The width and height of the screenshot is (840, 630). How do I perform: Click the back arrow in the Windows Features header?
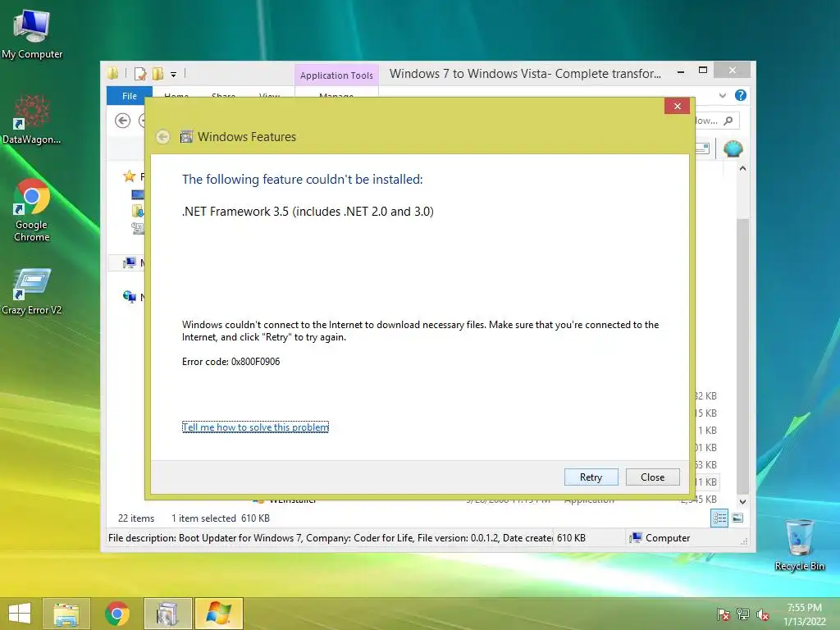[x=163, y=137]
